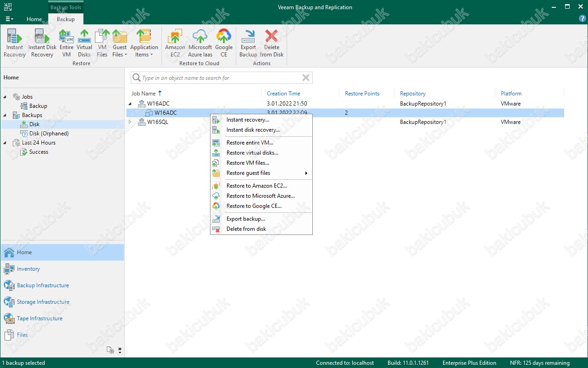Click the Instant Disk Recovery ribbon icon
This screenshot has height=368, width=588.
[42, 43]
